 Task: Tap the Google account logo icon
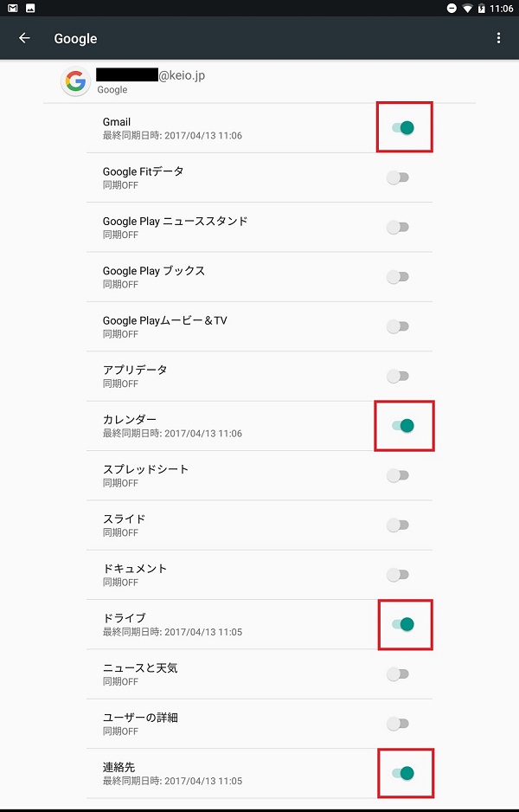[75, 81]
